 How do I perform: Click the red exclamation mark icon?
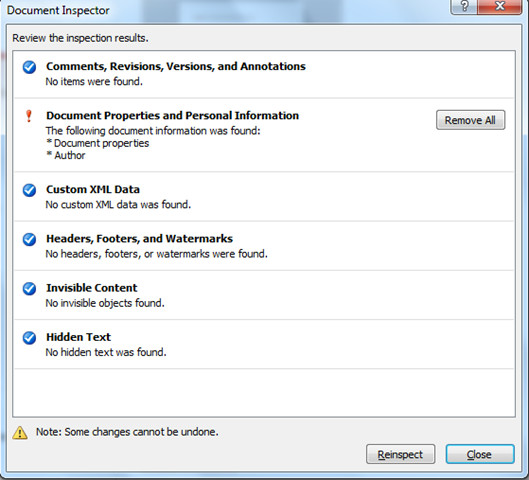29,116
